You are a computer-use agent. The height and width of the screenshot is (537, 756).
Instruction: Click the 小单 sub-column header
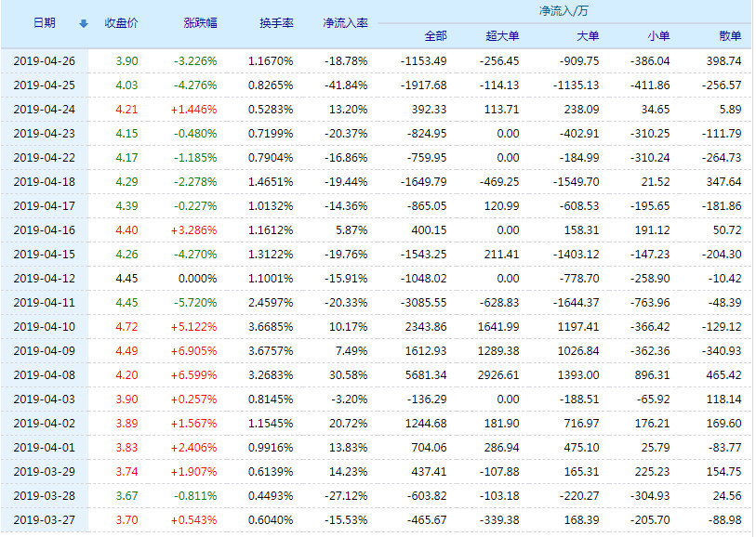(657, 36)
